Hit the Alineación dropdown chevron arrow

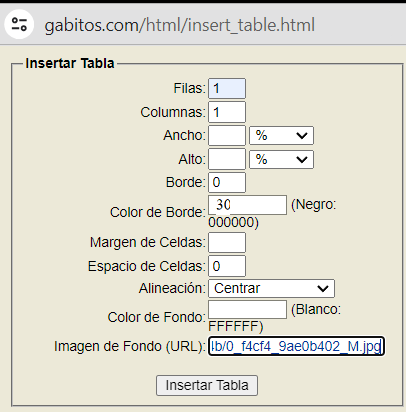click(323, 289)
